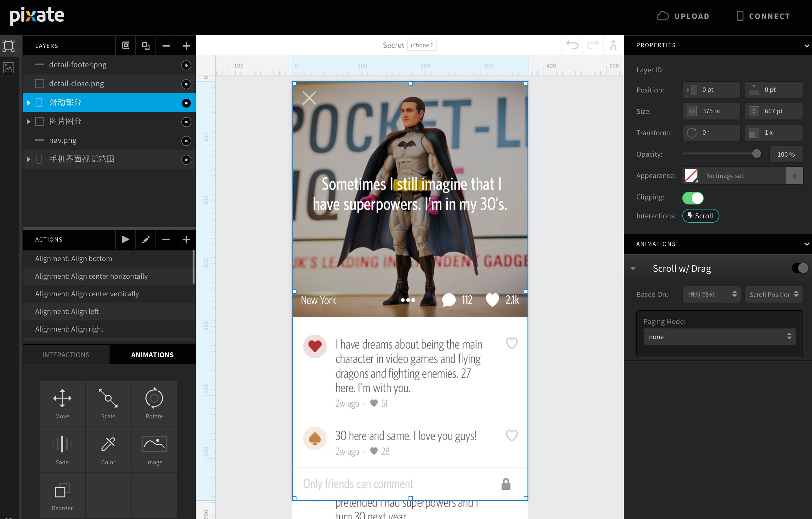Open the Based On layer dropdown

coord(712,294)
